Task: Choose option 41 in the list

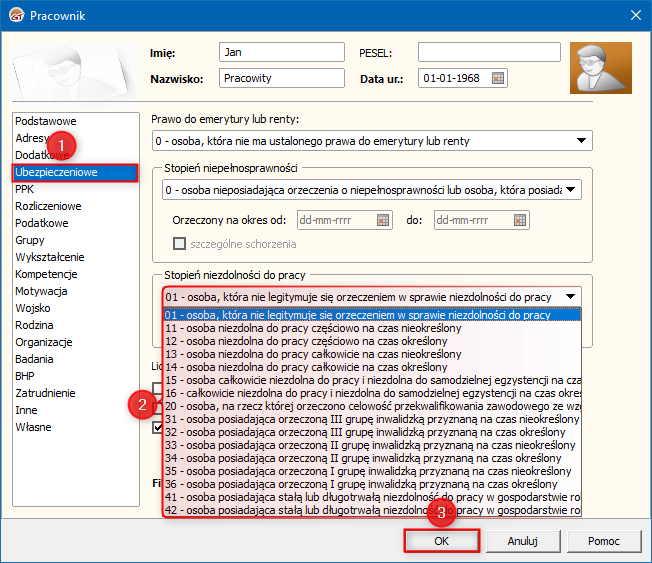Action: (x=372, y=497)
